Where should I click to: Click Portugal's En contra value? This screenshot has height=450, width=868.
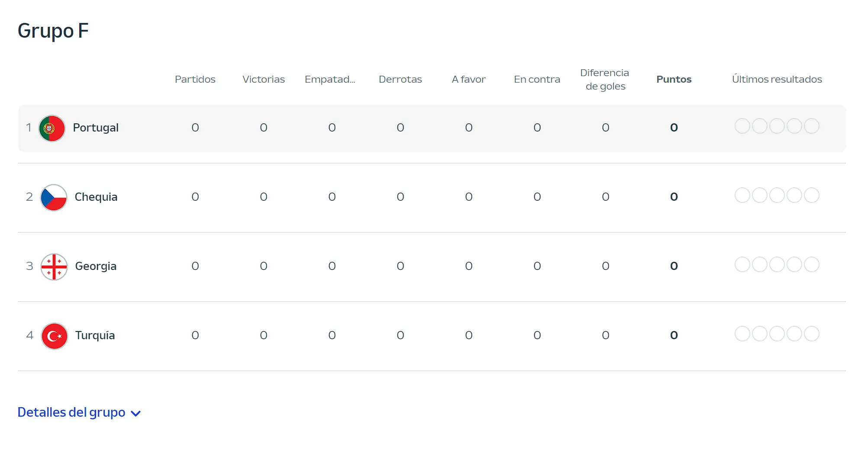point(537,128)
